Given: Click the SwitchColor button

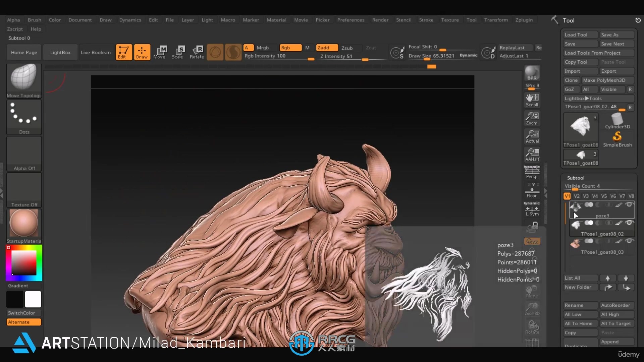Looking at the screenshot, I should click(x=24, y=313).
